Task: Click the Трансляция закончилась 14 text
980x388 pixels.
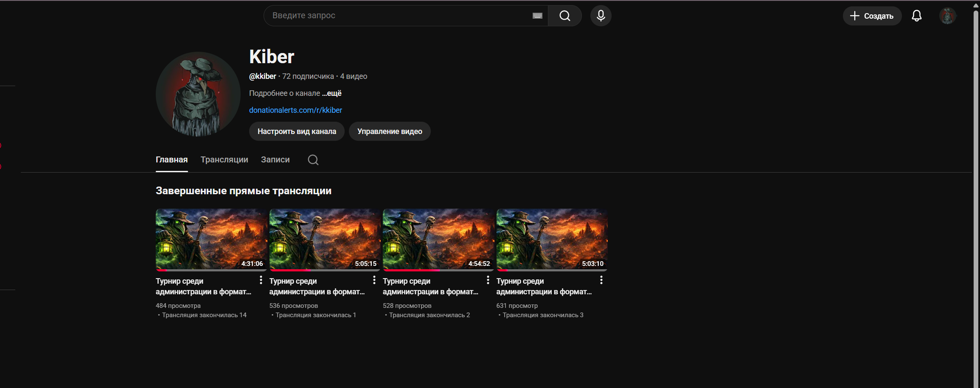Action: [204, 315]
